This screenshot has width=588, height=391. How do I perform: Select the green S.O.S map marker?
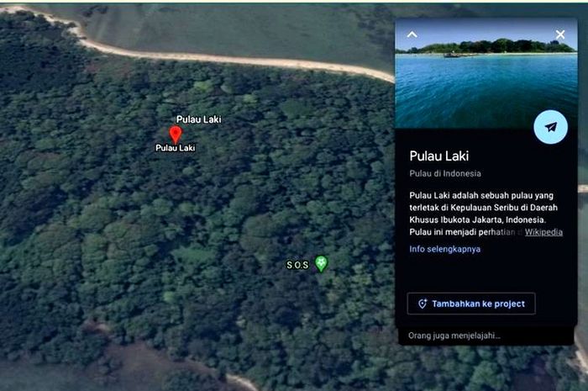coord(321,263)
